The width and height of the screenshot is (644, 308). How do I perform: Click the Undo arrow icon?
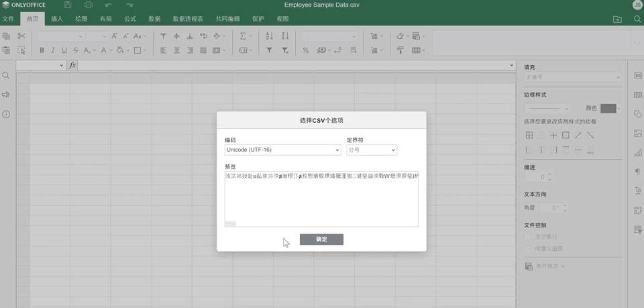click(109, 5)
